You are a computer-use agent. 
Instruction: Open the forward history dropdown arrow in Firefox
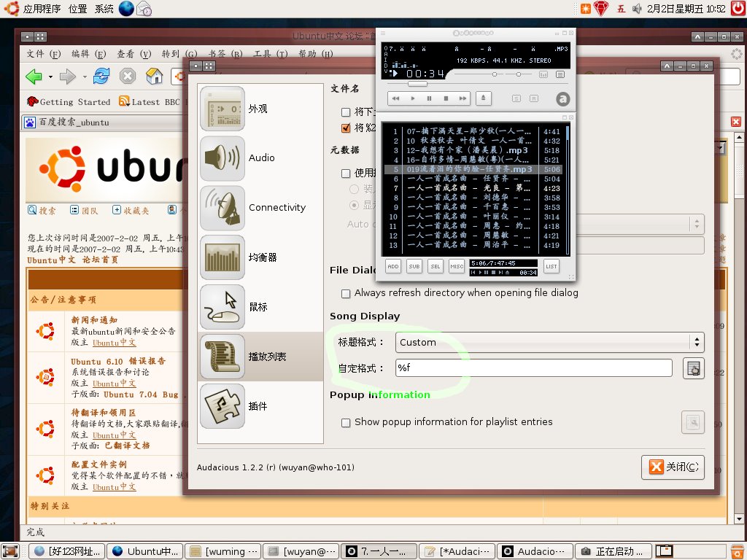85,76
